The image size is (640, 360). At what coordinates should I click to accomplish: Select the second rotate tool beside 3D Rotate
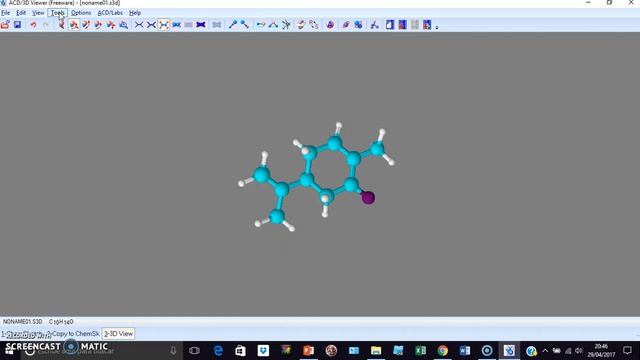(x=86, y=25)
